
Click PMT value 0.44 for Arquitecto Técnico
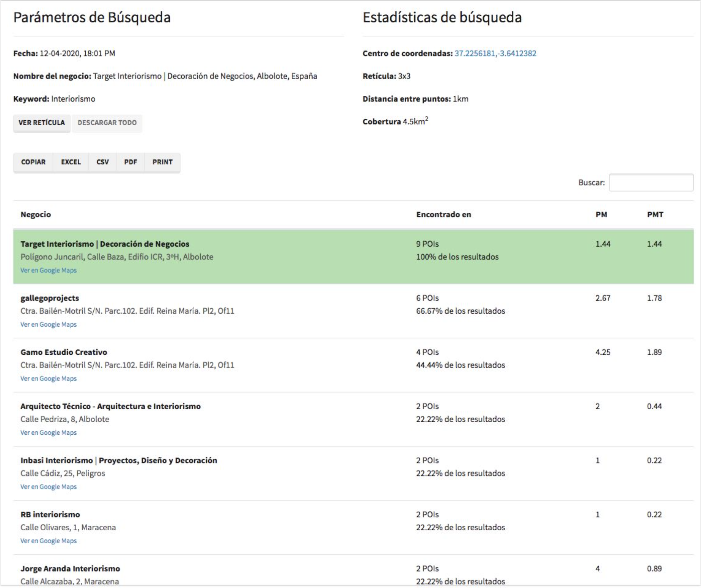point(654,407)
